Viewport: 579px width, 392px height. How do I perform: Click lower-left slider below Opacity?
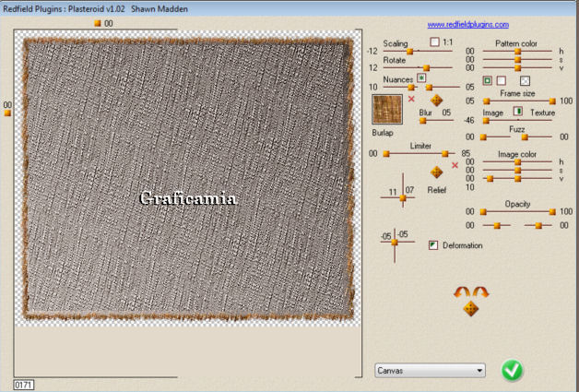point(497,225)
